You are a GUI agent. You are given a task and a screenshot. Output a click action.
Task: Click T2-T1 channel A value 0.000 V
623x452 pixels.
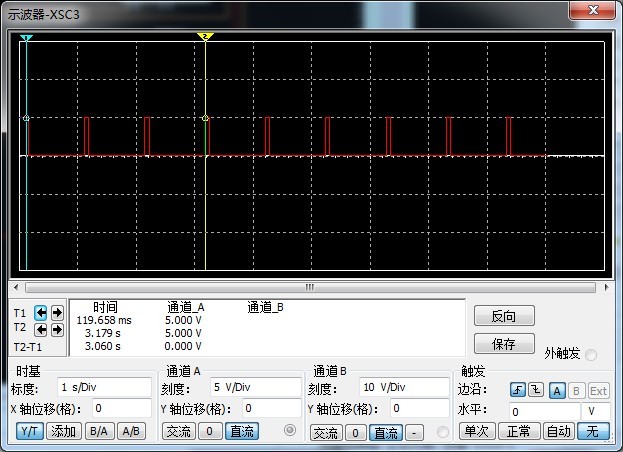pos(183,346)
